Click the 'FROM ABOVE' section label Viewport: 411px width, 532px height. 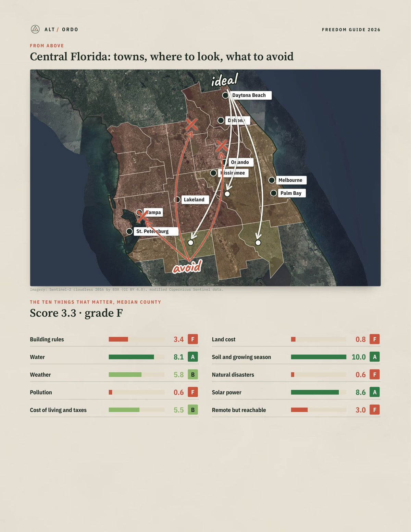[x=47, y=46]
